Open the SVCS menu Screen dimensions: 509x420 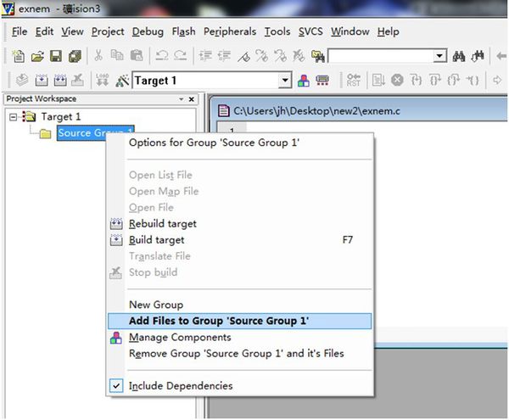tap(310, 31)
